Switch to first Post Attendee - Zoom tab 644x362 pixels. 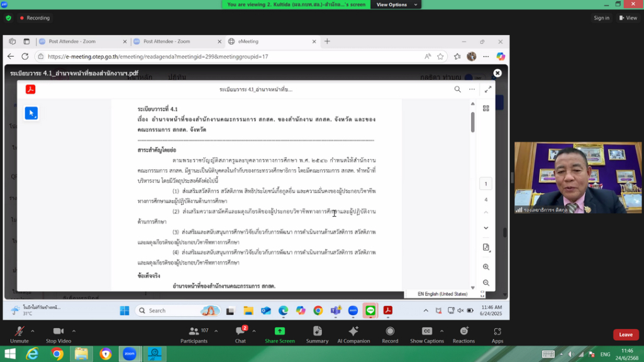click(82, 41)
